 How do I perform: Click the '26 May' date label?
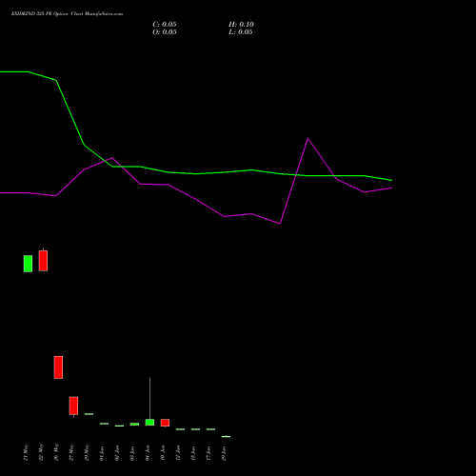click(56, 452)
